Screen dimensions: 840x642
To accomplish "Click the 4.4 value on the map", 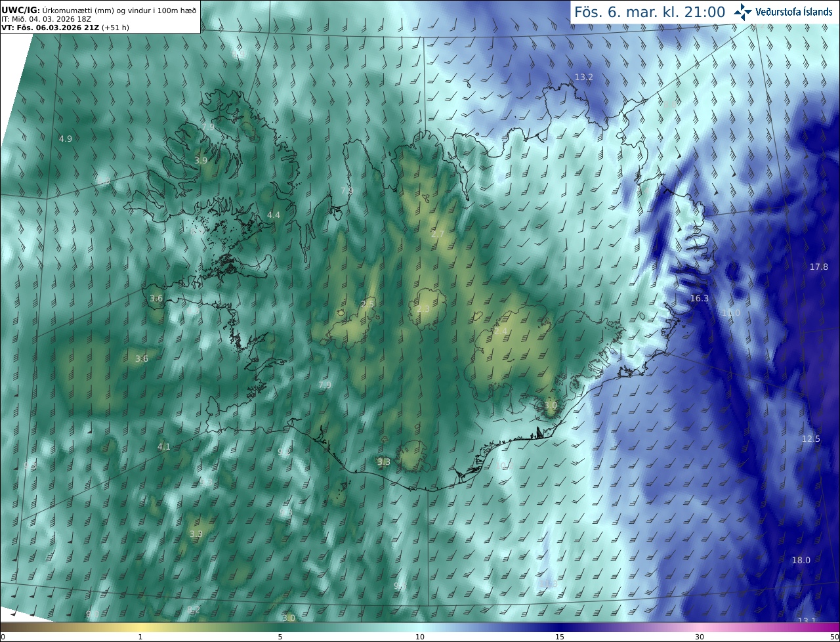I will coord(274,215).
